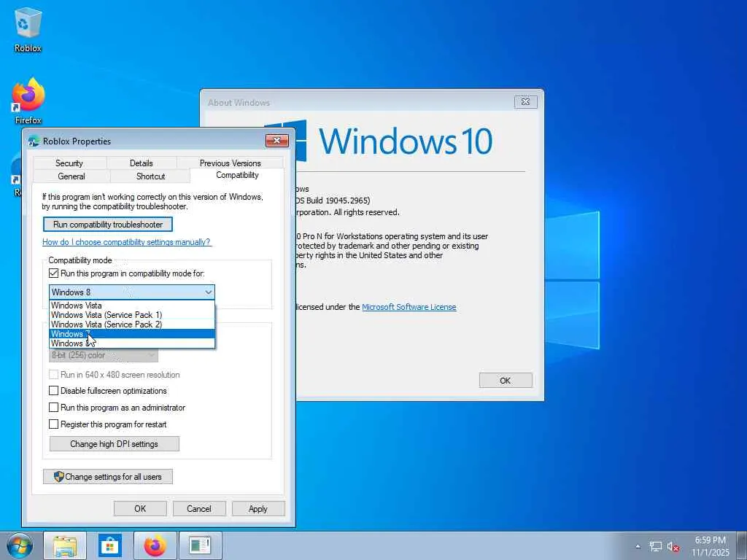Viewport: 747px width, 560px height.
Task: Show hidden tray icons arrow
Action: (x=638, y=547)
